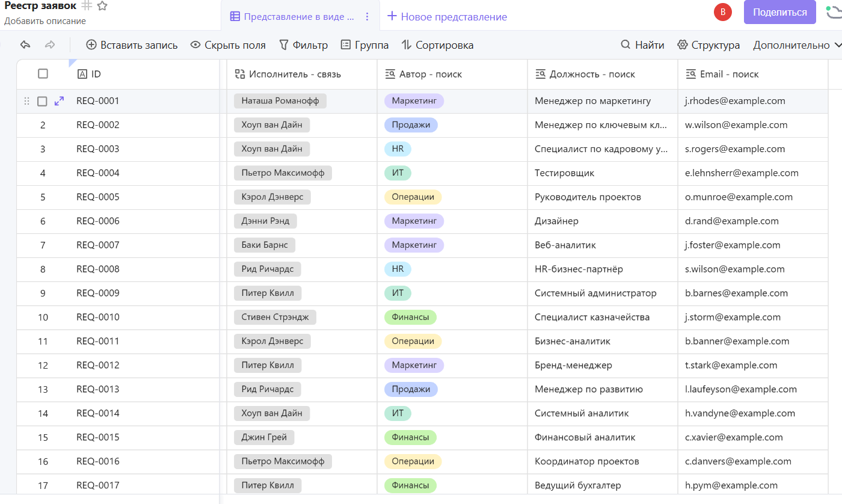Screen dimensions: 842x504
Task: Star the Реестр заявок table as favorite
Action: tap(102, 6)
